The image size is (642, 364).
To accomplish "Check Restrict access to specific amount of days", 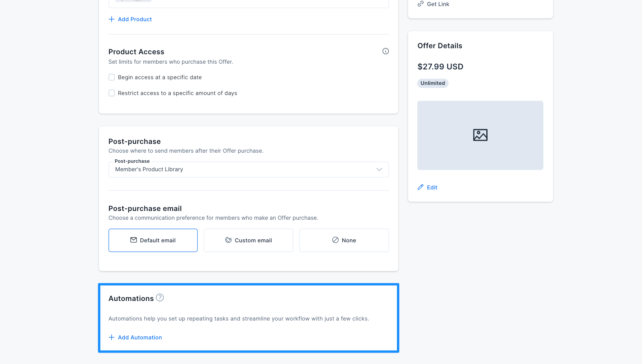I will (x=112, y=93).
